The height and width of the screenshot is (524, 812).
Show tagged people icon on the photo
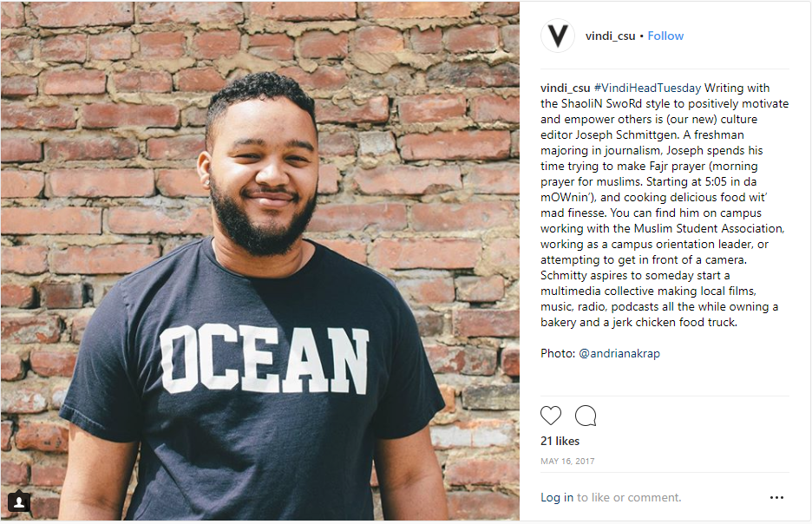click(19, 502)
